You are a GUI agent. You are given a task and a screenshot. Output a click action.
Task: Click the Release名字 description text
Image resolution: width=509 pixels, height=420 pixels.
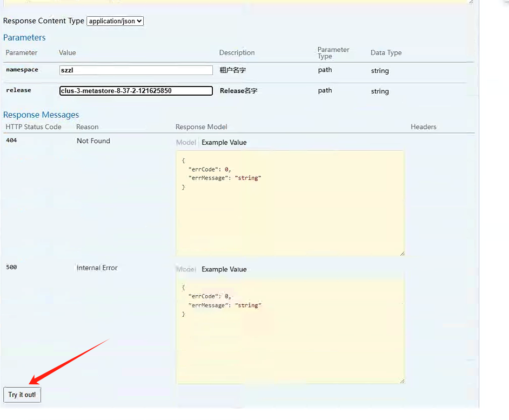tap(238, 91)
